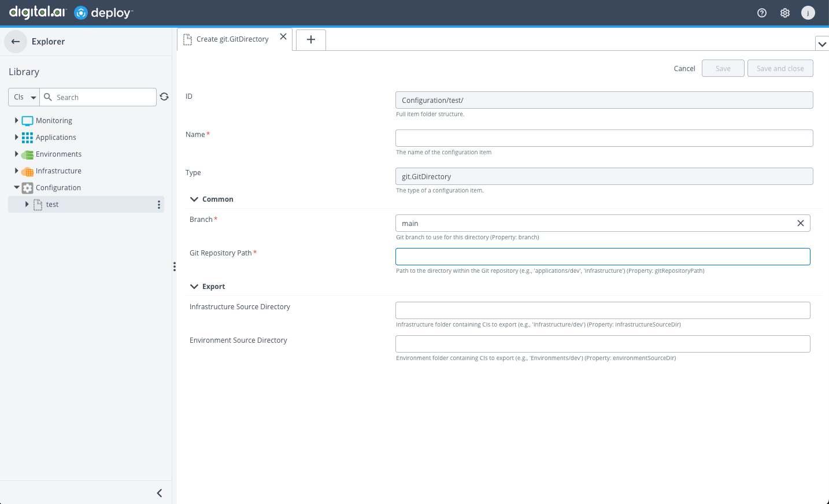
Task: Click the Applications grid icon
Action: 27,137
